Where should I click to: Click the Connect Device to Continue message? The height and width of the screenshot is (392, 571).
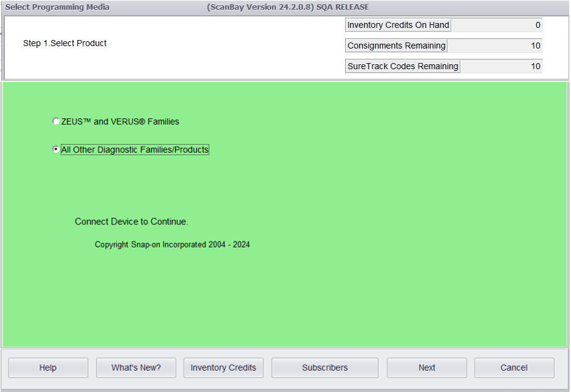click(x=131, y=222)
